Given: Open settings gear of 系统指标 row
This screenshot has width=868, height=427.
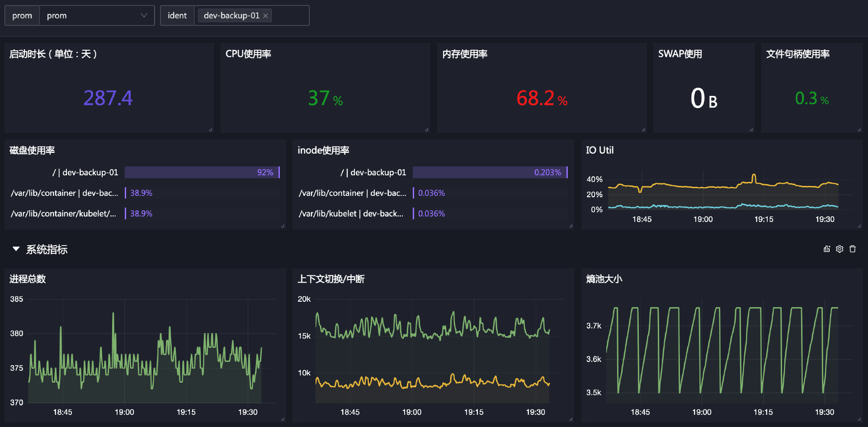Looking at the screenshot, I should (840, 249).
